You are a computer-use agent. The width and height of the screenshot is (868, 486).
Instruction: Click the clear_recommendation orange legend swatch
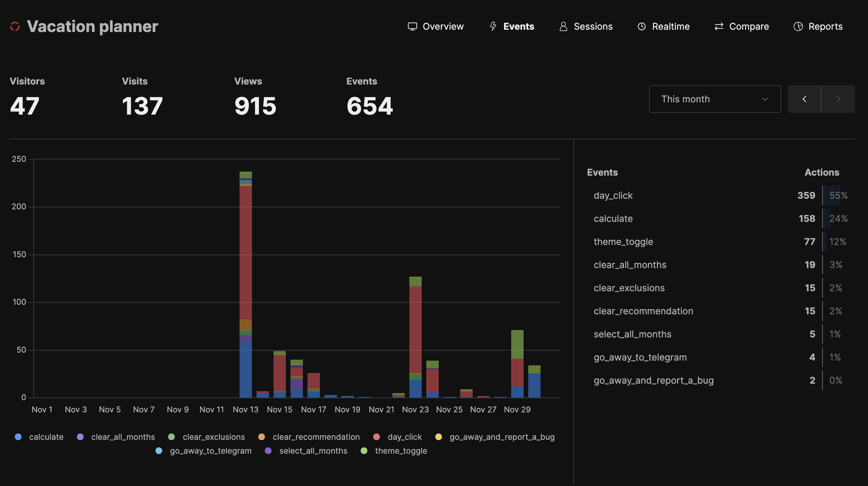click(x=262, y=437)
